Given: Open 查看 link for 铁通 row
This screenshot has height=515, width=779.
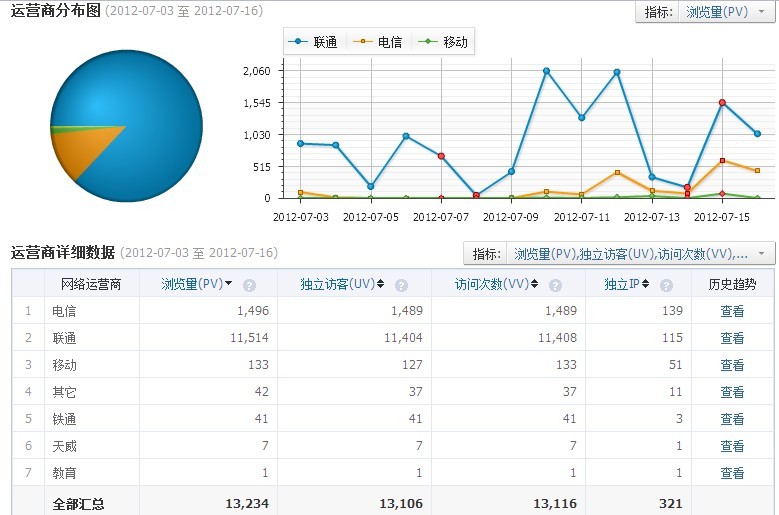Looking at the screenshot, I should (x=732, y=419).
